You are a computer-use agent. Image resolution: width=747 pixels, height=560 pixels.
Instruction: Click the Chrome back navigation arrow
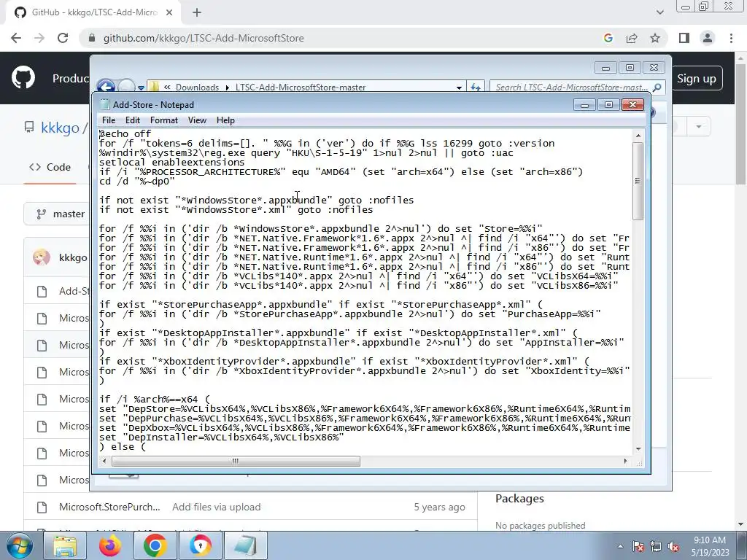point(16,38)
